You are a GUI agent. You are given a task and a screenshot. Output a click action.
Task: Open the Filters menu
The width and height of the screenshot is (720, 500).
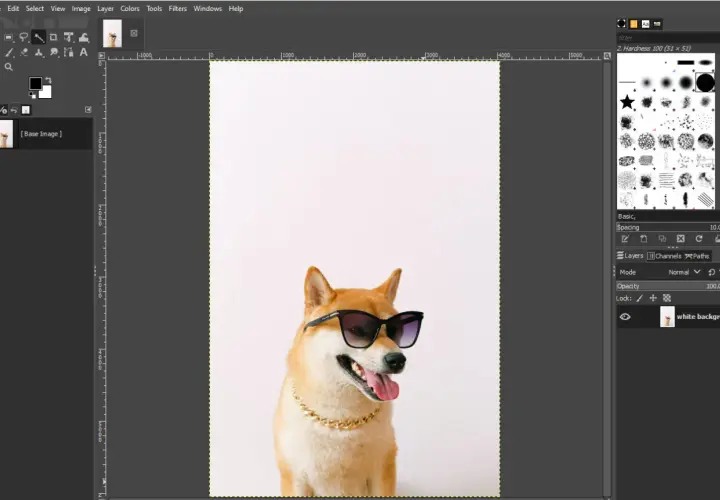(x=177, y=9)
